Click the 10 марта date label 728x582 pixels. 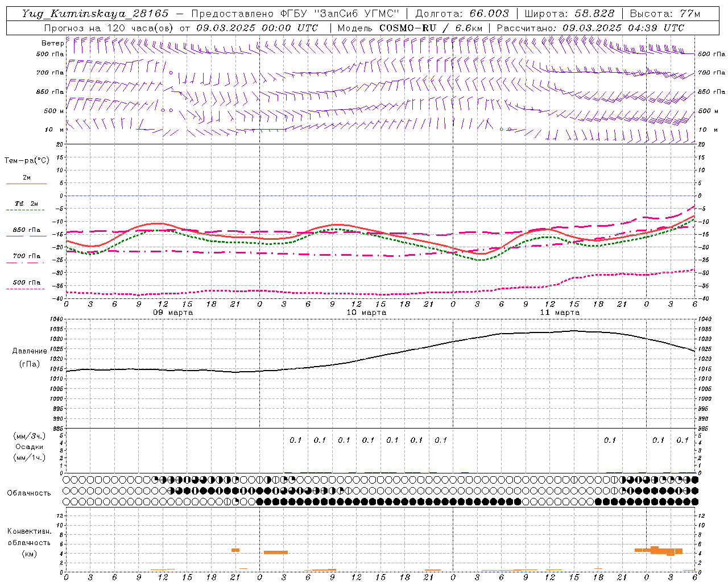pos(366,313)
